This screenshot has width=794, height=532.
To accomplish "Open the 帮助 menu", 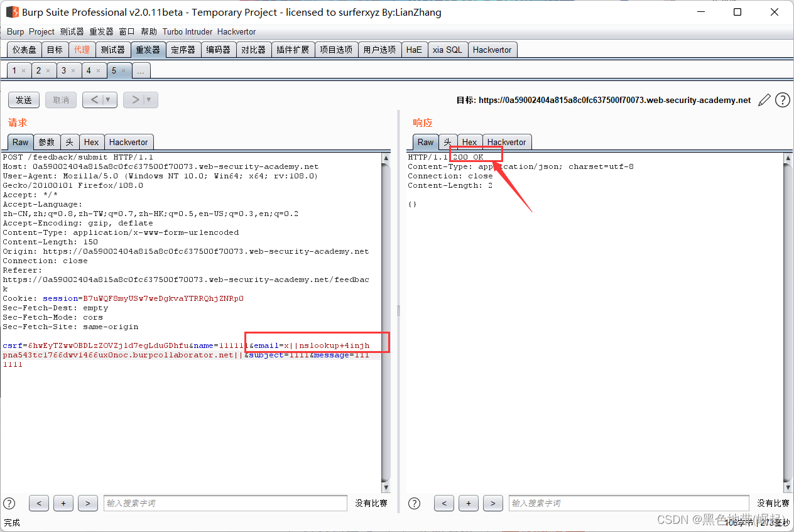I will click(x=149, y=31).
